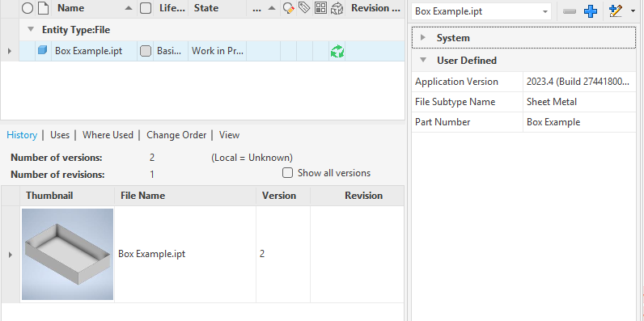Click the Basi... lifecycle cell
The width and height of the screenshot is (644, 321).
(x=171, y=51)
